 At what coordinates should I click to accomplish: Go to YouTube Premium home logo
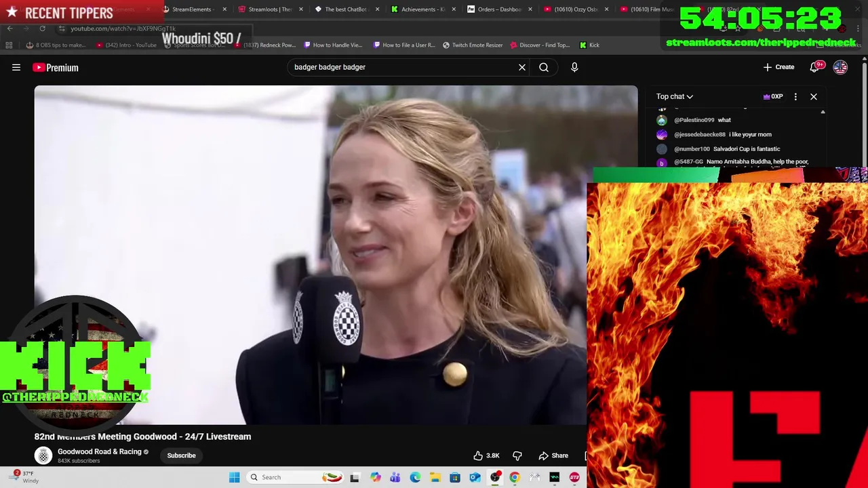pos(56,67)
